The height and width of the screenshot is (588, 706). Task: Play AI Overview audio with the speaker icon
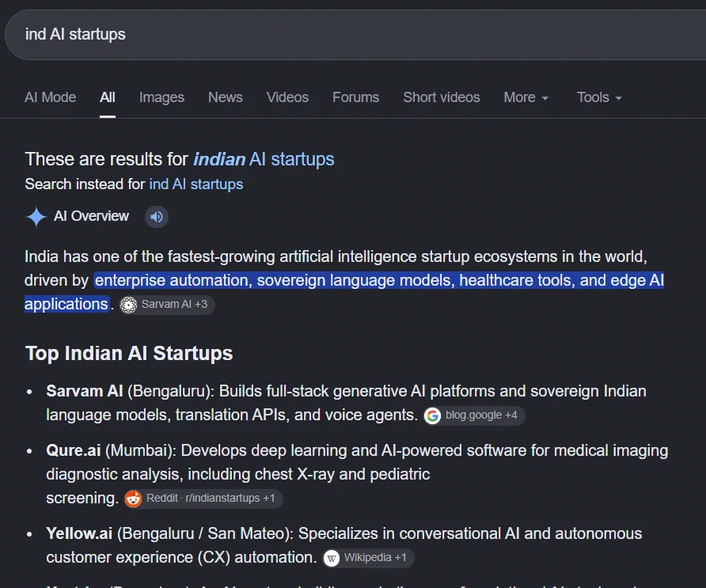tap(157, 217)
